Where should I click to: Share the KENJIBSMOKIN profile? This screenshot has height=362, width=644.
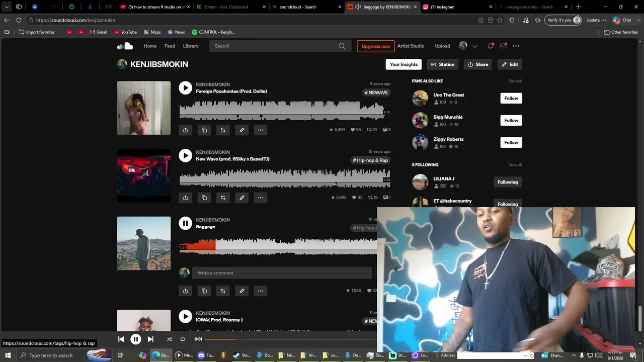[x=478, y=64]
